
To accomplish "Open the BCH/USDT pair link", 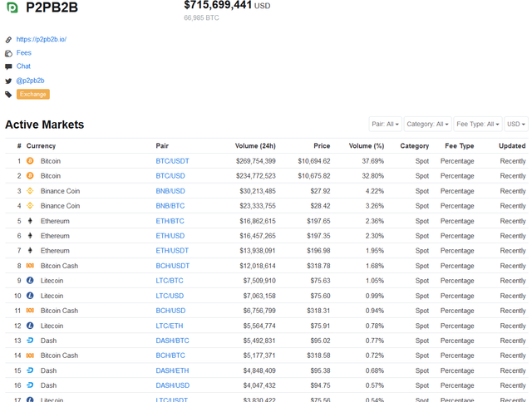I will (172, 266).
